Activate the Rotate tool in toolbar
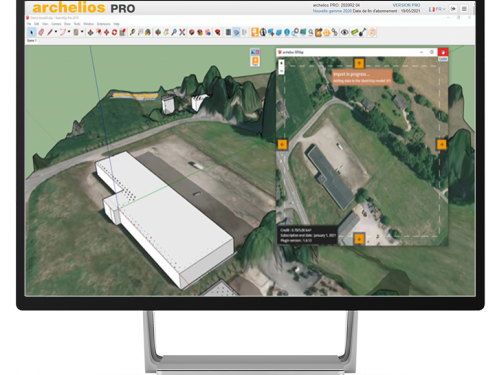This screenshot has width=495, height=375. point(114,32)
